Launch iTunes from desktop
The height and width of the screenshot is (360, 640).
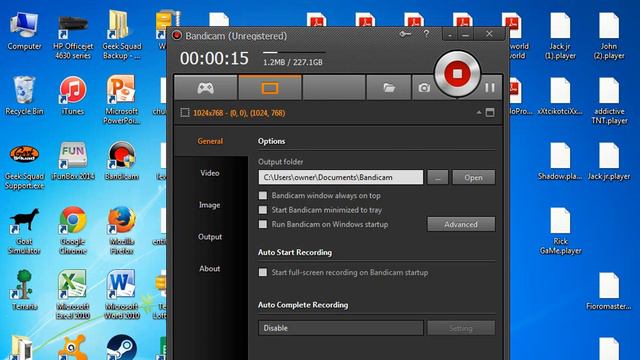coord(73,96)
